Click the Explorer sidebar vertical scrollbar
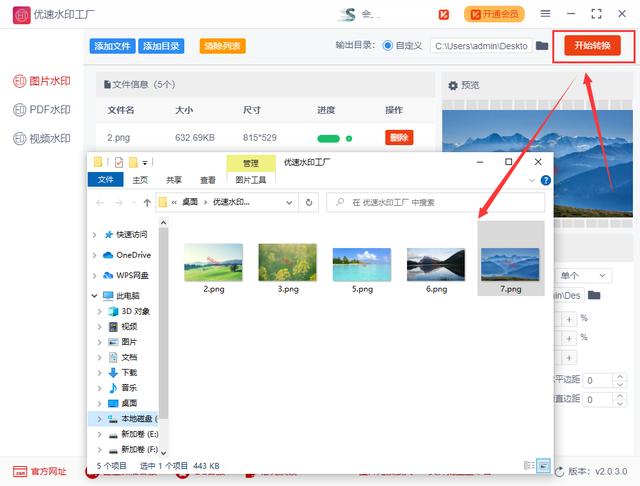 click(x=164, y=322)
